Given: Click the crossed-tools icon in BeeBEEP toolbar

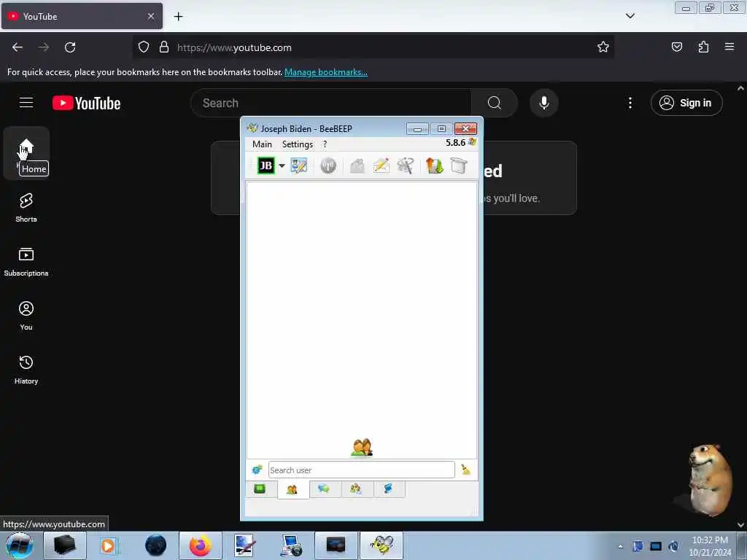Looking at the screenshot, I should click(x=406, y=166).
